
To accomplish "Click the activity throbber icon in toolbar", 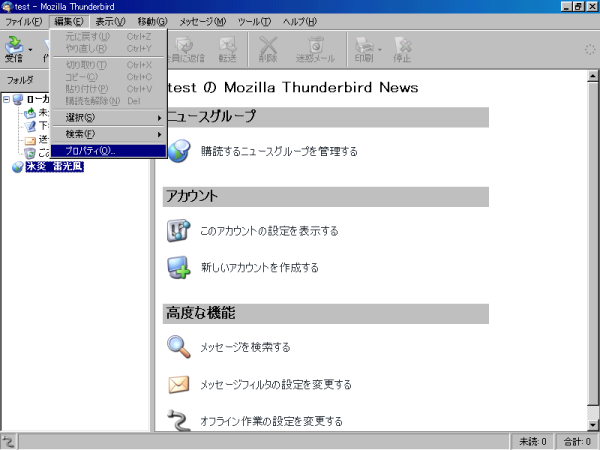I will pos(590,50).
